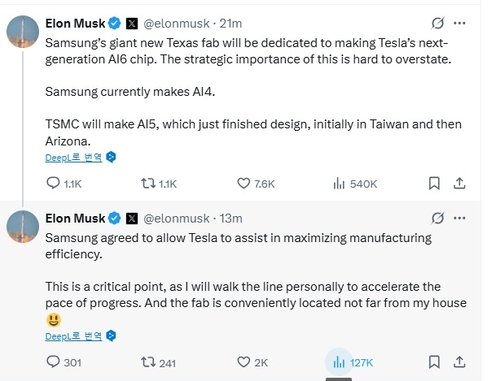500x381 pixels.
Task: Click DeepL translate link under first tweet
Action: coord(73,157)
